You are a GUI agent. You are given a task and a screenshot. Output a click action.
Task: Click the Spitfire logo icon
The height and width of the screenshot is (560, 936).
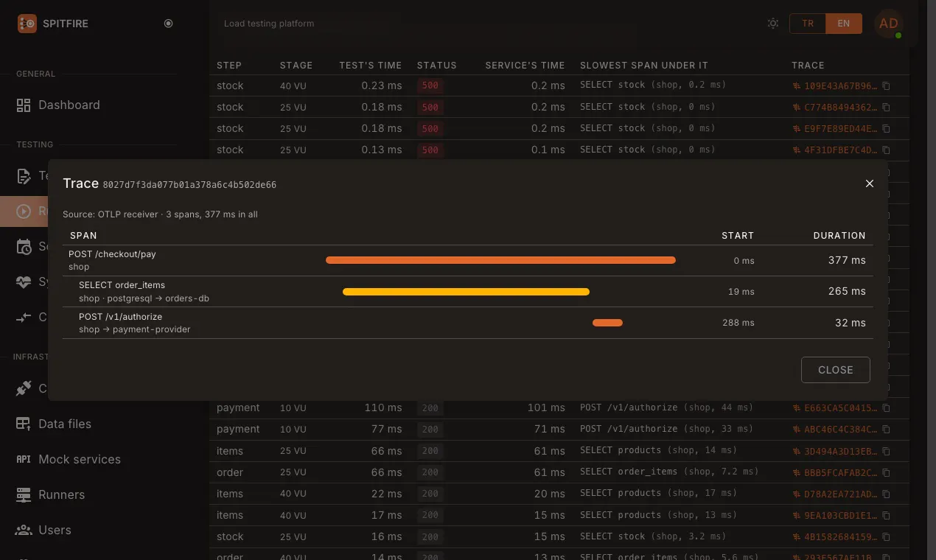27,24
